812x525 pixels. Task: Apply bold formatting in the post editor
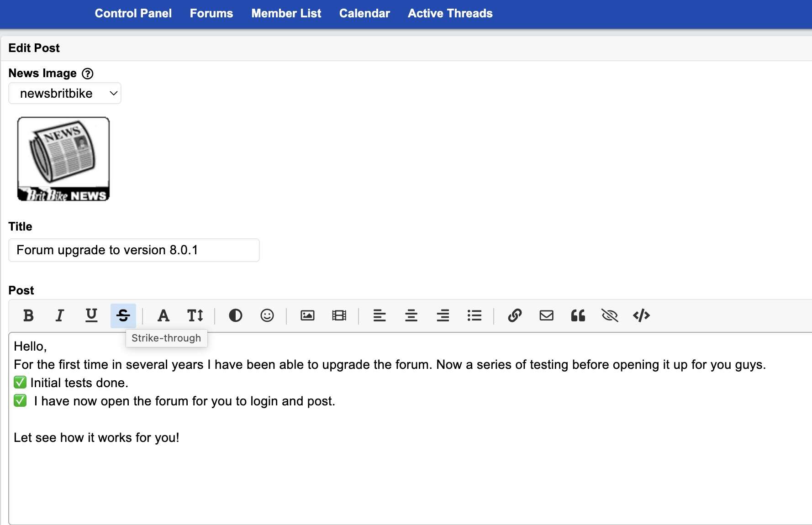[28, 315]
